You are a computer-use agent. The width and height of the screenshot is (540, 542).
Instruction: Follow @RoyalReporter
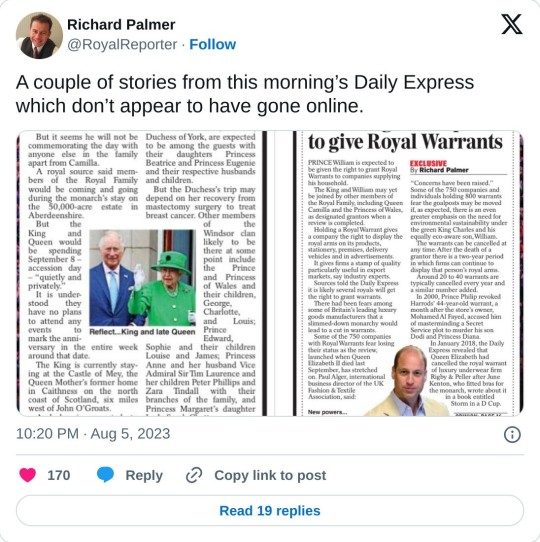click(x=213, y=44)
